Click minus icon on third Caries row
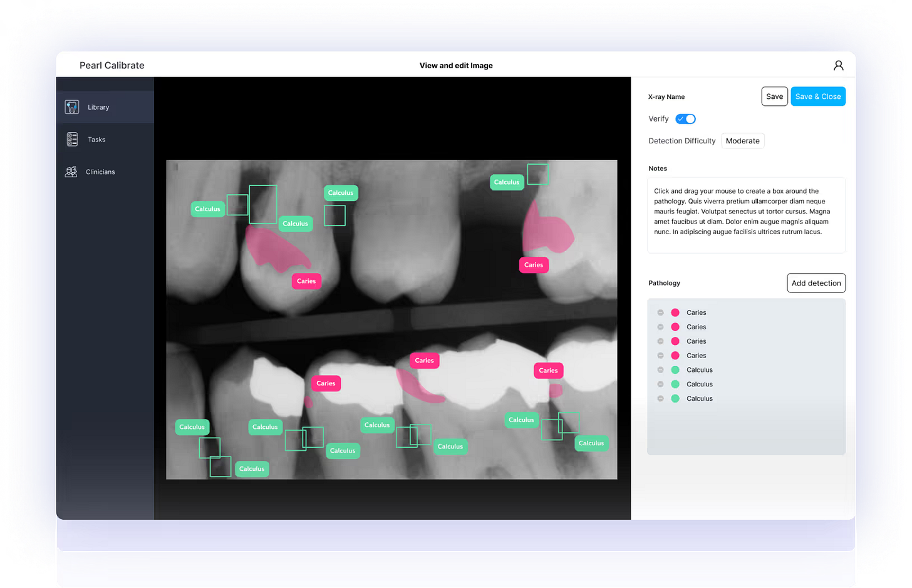 pyautogui.click(x=660, y=341)
